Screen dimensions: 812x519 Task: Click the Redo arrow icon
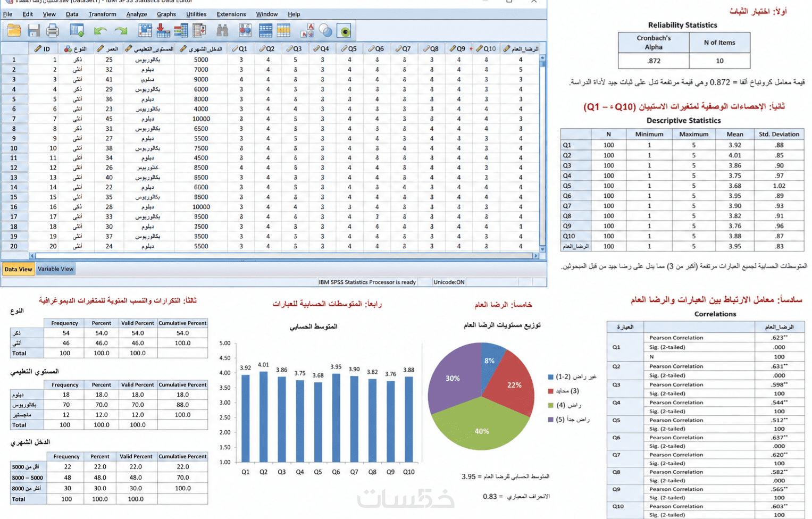121,31
